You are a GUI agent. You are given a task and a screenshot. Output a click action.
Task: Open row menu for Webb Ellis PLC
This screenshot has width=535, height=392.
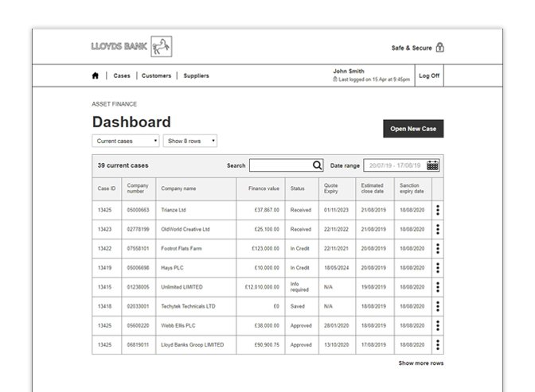pyautogui.click(x=438, y=325)
